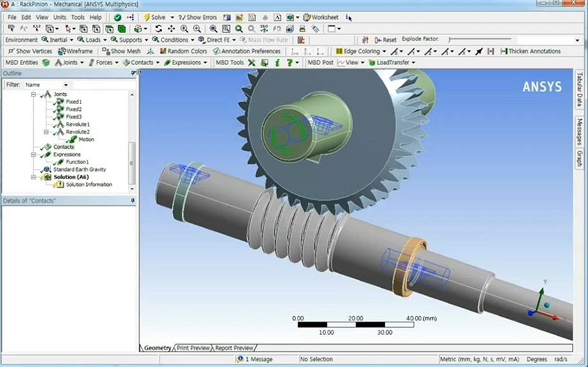Select Body selection filter green cube
The image size is (588, 367).
[x=122, y=29]
